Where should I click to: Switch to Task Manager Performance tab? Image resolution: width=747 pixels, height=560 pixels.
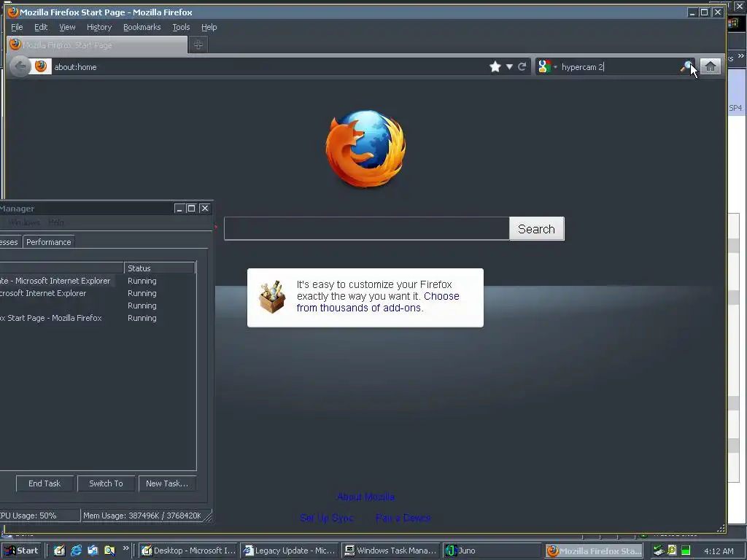pos(49,242)
